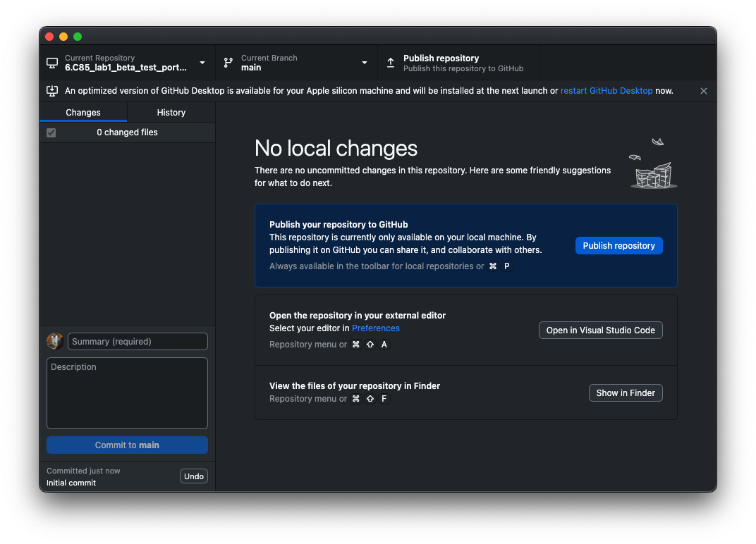This screenshot has width=756, height=544.
Task: Click the update download icon in banner
Action: pos(52,91)
